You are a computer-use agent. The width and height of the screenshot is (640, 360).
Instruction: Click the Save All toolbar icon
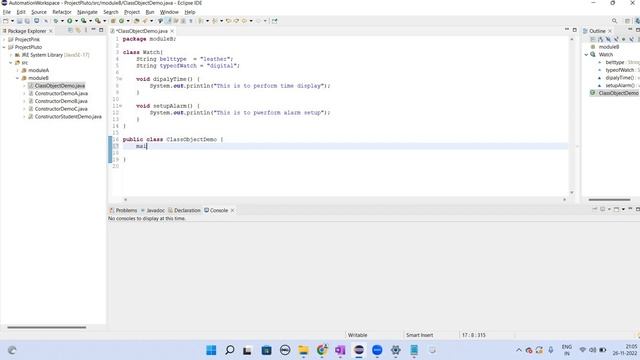coord(27,21)
